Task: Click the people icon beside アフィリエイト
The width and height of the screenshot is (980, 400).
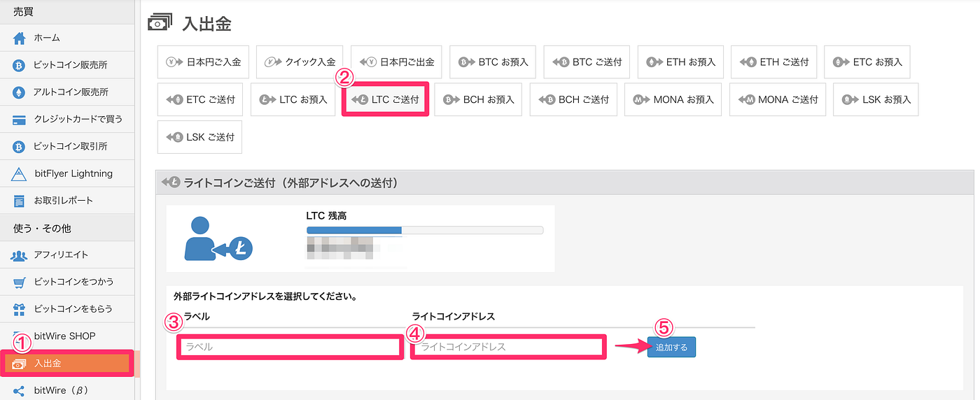Action: 19,255
